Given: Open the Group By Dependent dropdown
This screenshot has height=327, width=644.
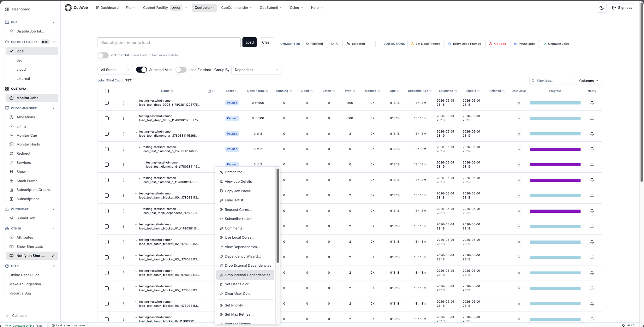Looking at the screenshot, I should tap(256, 70).
